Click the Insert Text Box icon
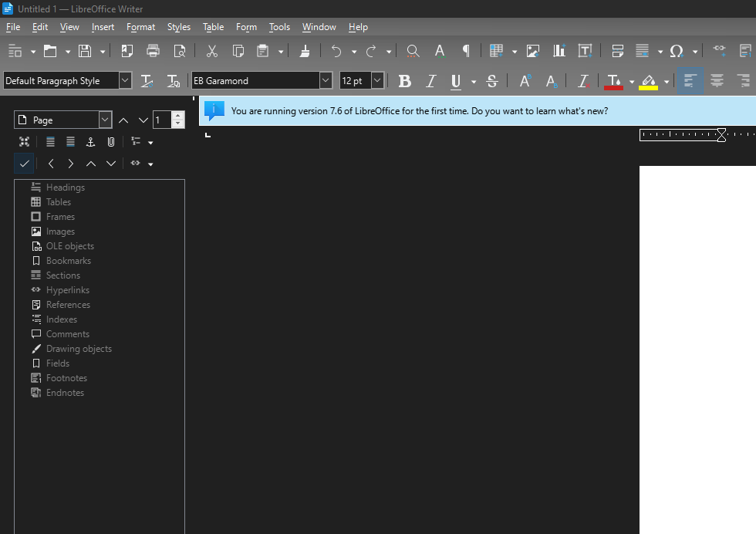The width and height of the screenshot is (756, 534). (585, 51)
